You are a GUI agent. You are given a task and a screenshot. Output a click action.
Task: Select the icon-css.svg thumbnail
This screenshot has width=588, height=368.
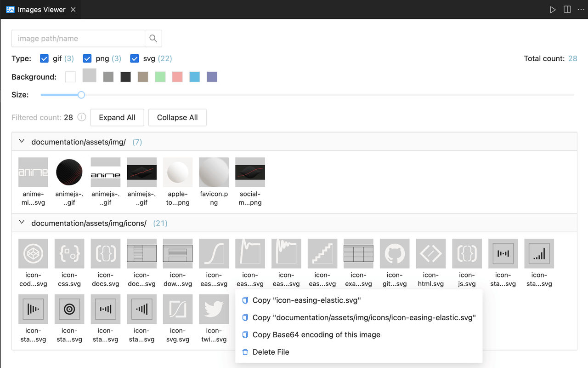click(x=69, y=253)
